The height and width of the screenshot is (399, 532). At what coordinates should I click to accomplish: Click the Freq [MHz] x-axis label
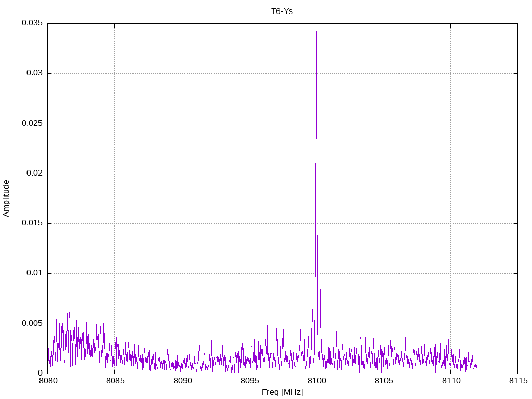[282, 392]
